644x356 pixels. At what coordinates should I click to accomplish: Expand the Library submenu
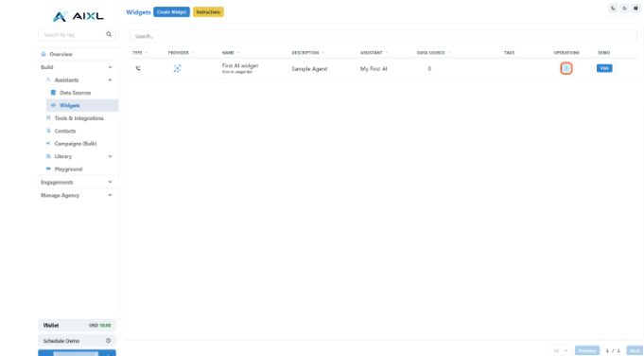point(110,156)
